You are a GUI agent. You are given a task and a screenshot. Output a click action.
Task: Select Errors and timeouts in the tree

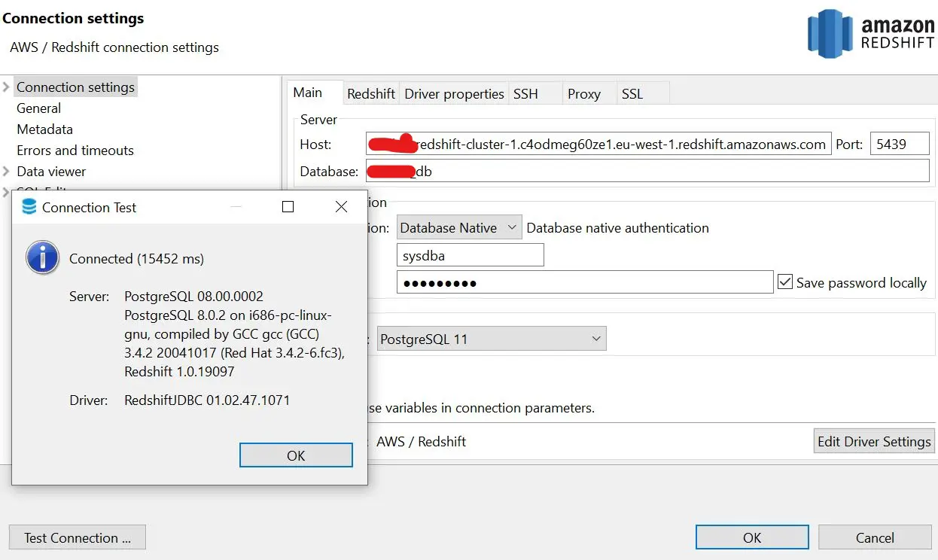[x=75, y=150]
